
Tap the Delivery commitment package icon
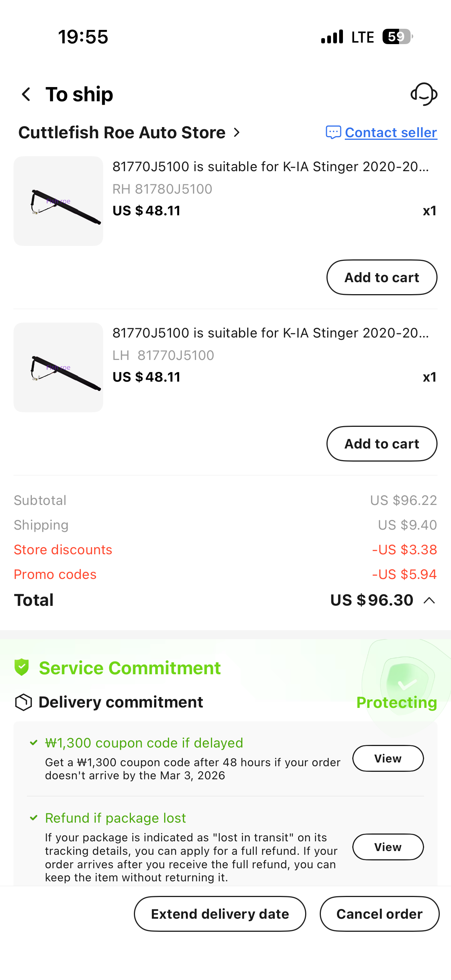pos(23,702)
